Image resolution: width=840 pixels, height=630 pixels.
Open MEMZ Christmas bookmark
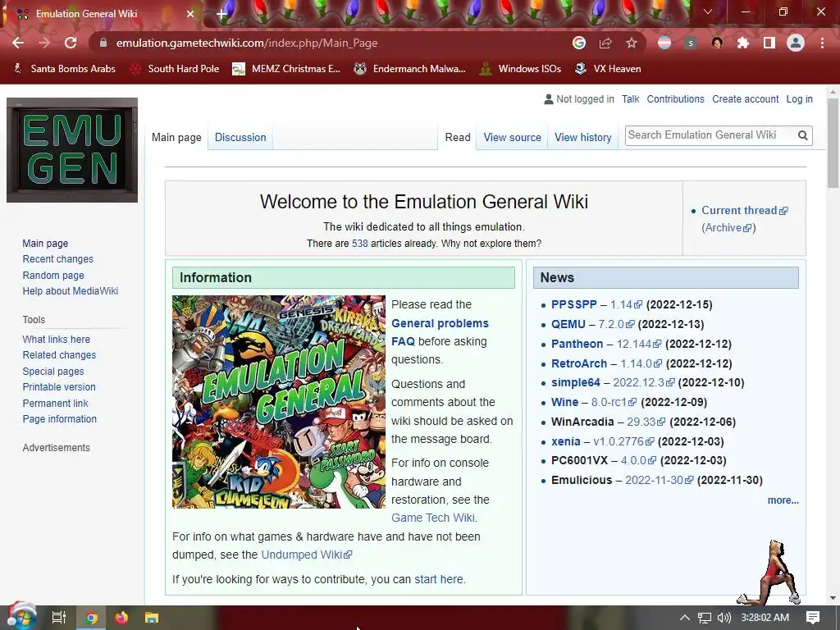286,69
